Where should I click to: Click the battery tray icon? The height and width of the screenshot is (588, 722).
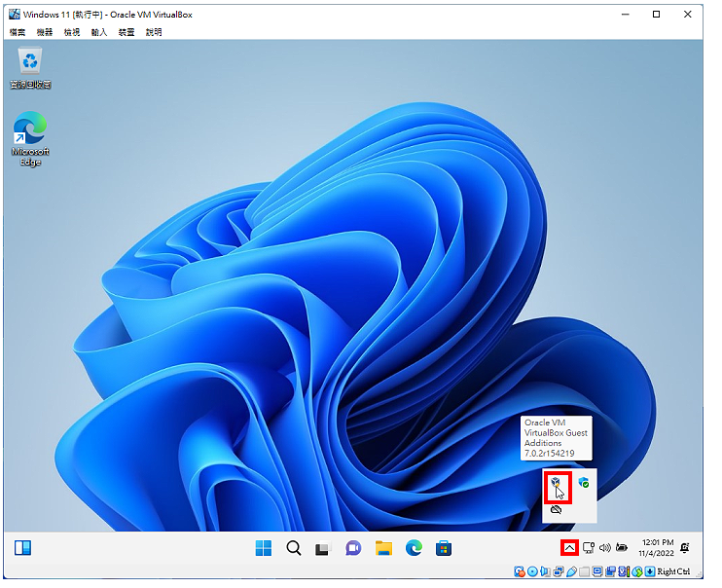[622, 548]
